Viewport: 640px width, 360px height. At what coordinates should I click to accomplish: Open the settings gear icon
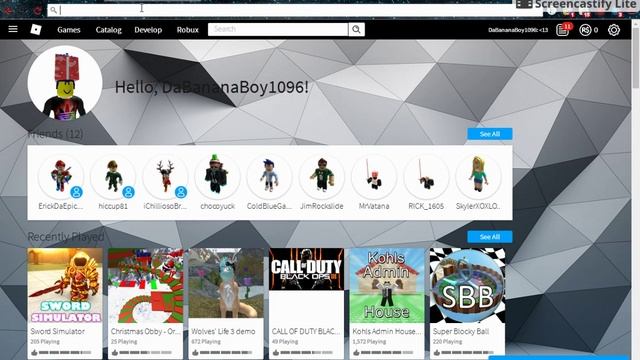click(x=614, y=30)
